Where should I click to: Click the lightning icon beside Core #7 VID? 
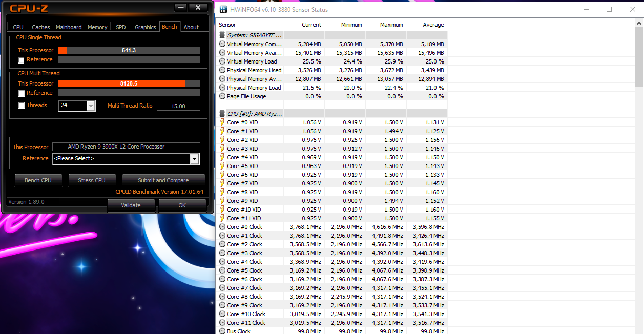(222, 183)
